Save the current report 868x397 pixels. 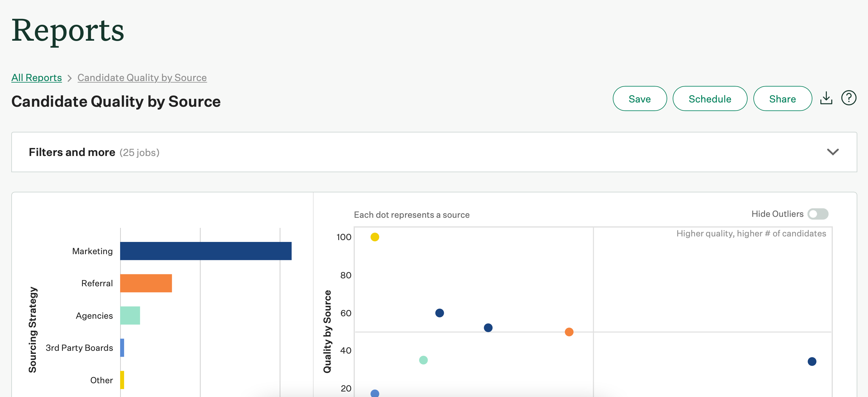pyautogui.click(x=640, y=98)
